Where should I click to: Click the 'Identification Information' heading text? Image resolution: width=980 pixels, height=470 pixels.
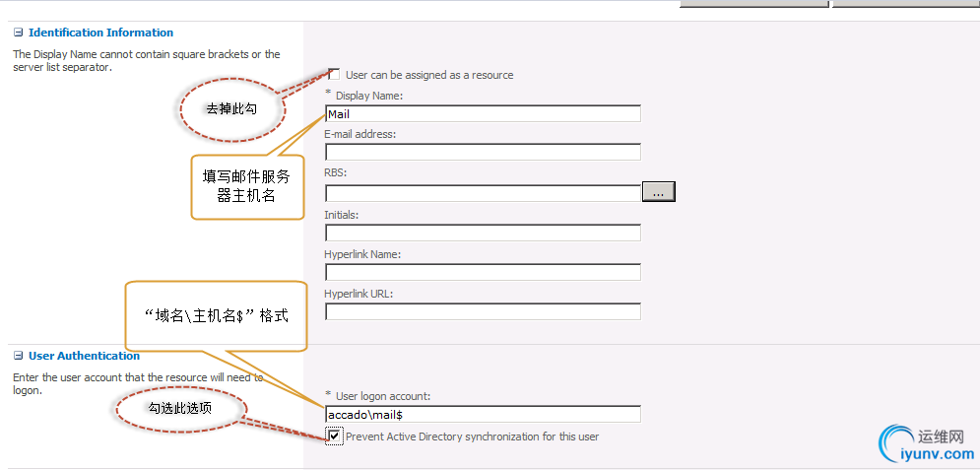[x=100, y=33]
